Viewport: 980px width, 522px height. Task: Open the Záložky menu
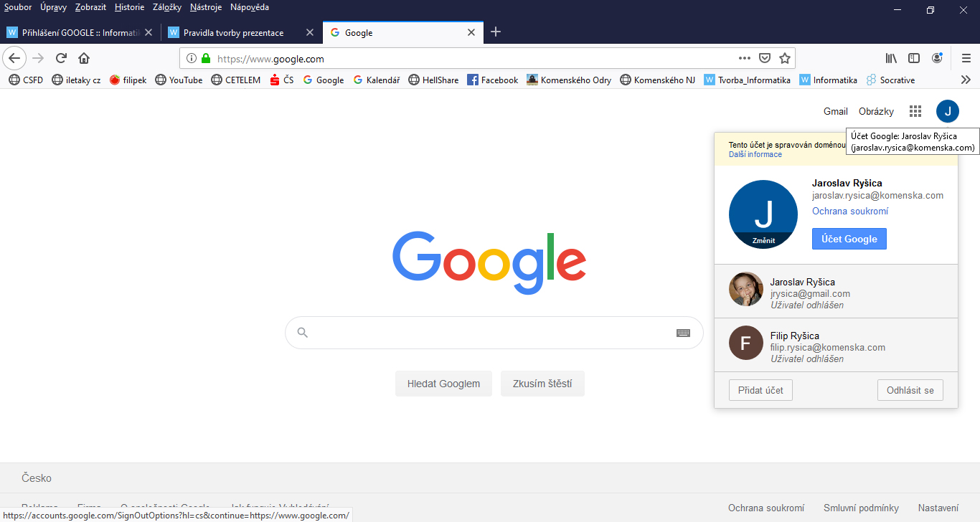pos(167,7)
